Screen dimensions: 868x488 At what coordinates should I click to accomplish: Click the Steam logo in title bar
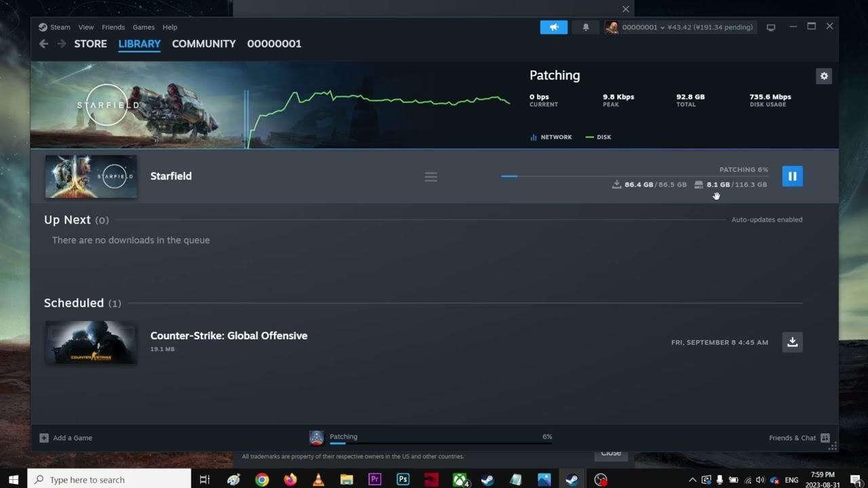[43, 27]
